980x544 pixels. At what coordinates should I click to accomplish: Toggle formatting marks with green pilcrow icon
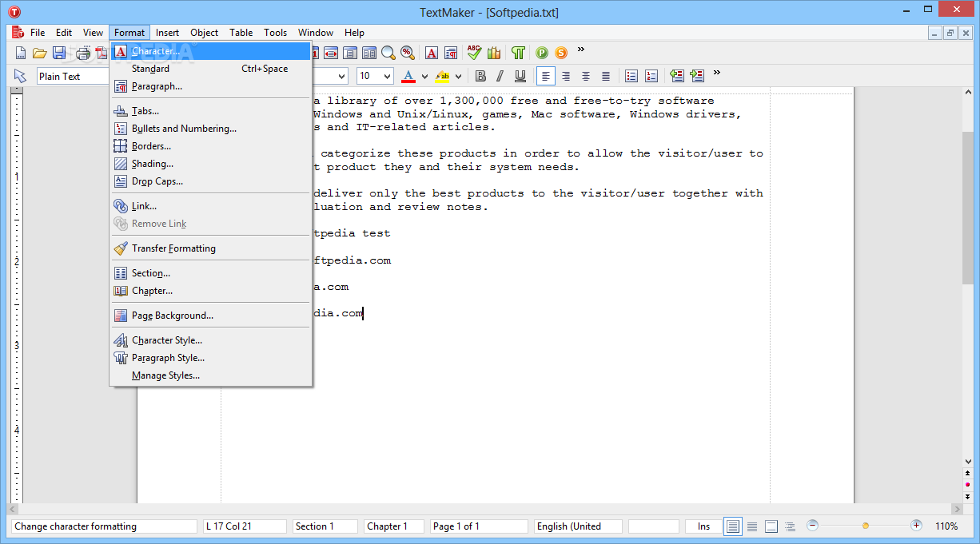point(519,53)
